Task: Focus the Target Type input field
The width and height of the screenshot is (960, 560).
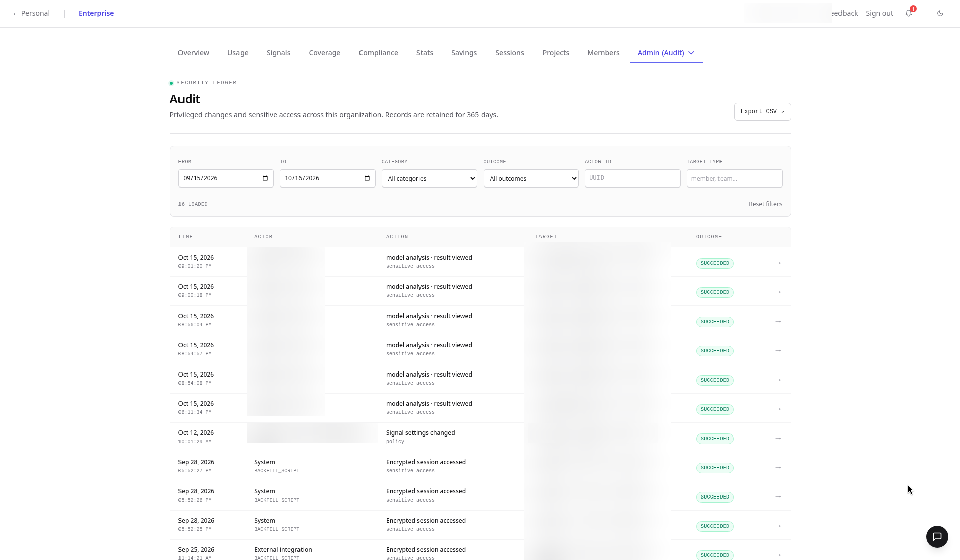Action: point(734,178)
